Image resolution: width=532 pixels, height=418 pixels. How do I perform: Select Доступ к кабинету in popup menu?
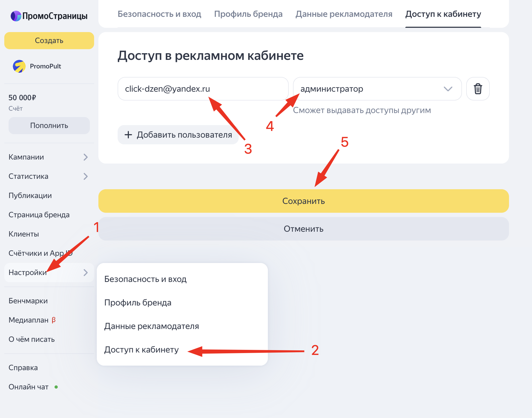click(x=141, y=350)
